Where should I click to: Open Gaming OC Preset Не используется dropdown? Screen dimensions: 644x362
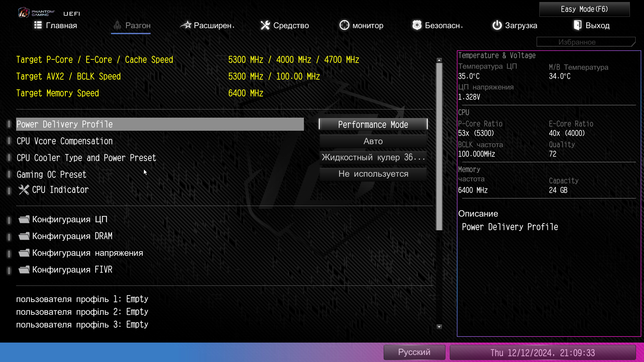(373, 174)
